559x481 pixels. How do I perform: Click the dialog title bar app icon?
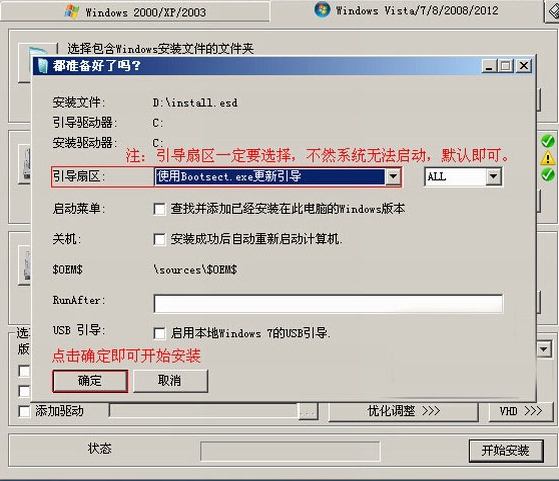[x=42, y=66]
